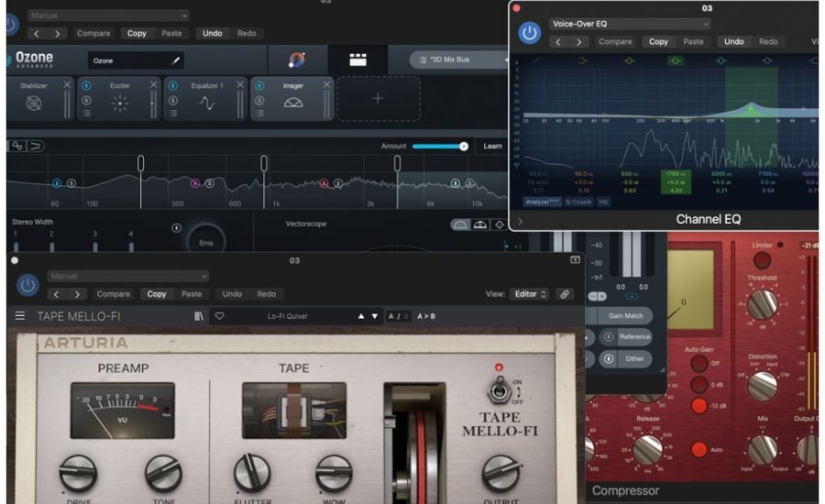This screenshot has width=825, height=504.
Task: Click the Amount slider in Ozone
Action: click(x=440, y=146)
